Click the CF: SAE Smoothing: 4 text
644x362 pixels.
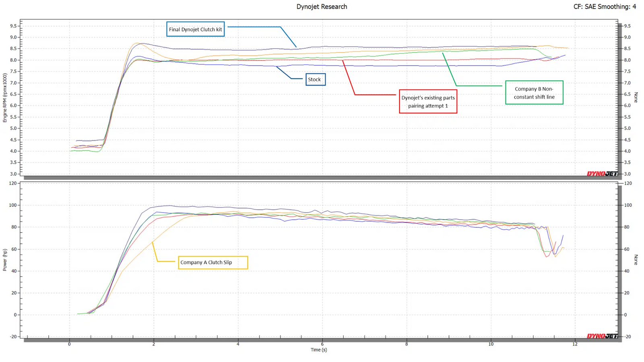click(x=605, y=7)
